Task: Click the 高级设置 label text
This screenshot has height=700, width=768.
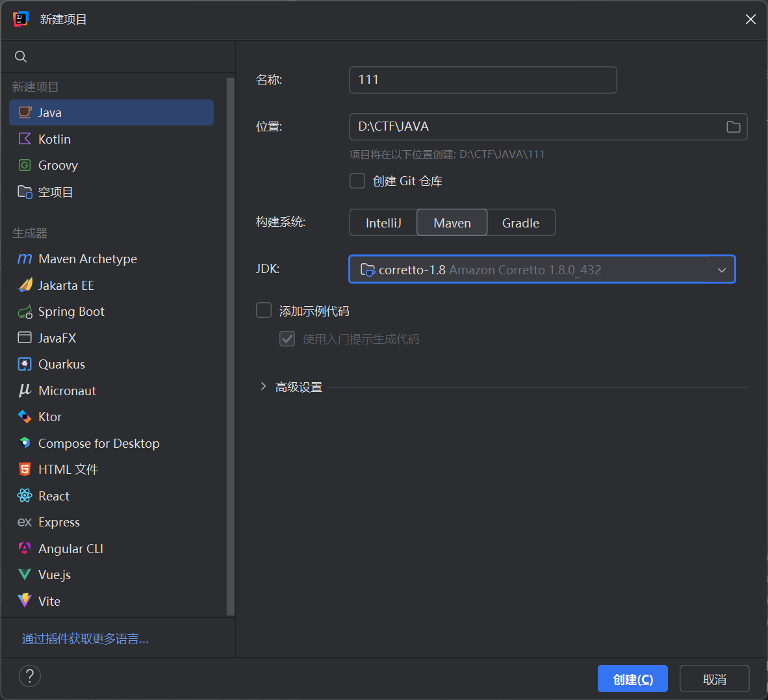Action: pyautogui.click(x=299, y=387)
